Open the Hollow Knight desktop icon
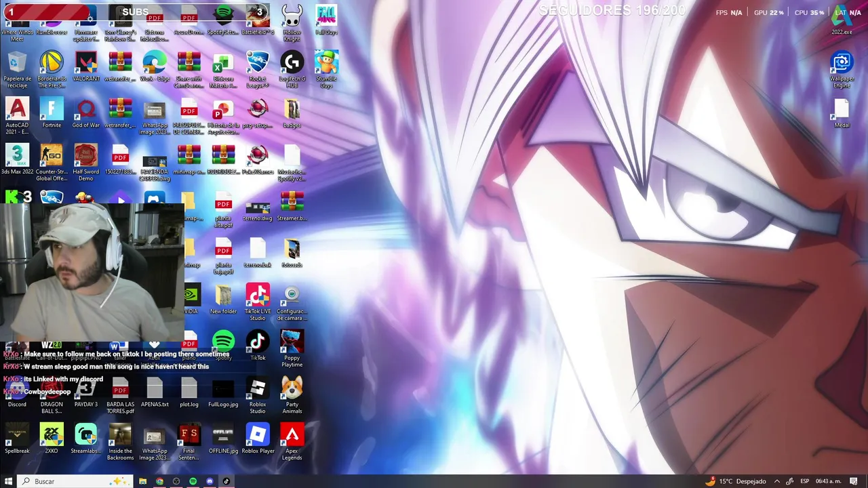Image resolution: width=868 pixels, height=488 pixels. point(292,22)
